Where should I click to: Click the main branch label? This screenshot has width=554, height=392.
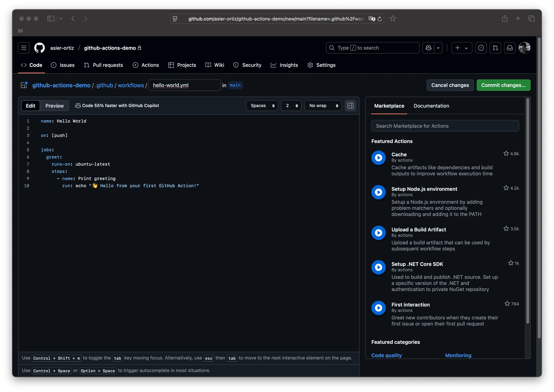tap(235, 85)
